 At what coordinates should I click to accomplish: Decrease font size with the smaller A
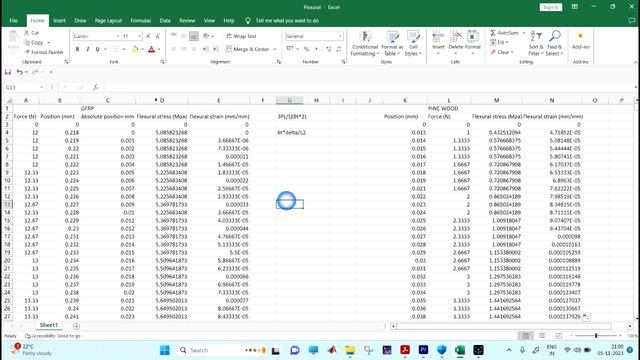point(158,36)
